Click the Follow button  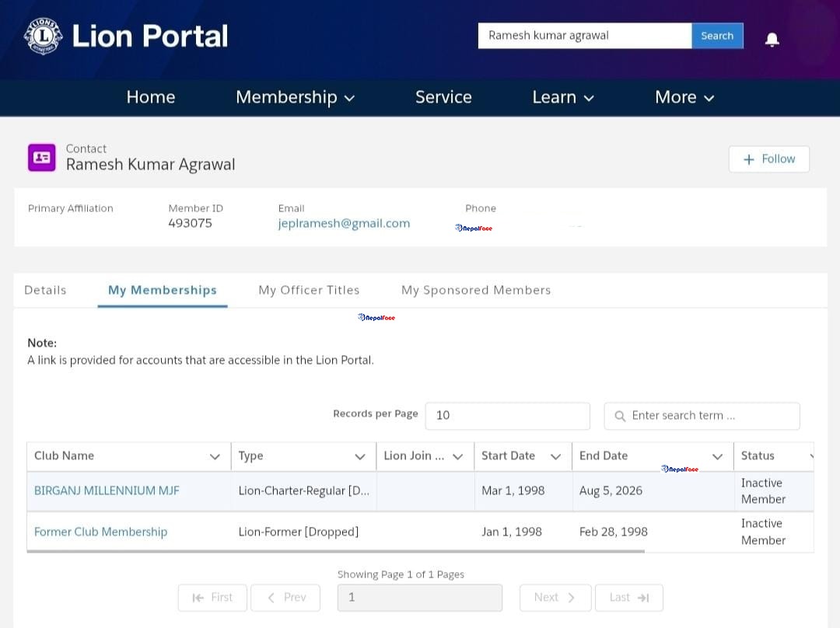click(768, 159)
